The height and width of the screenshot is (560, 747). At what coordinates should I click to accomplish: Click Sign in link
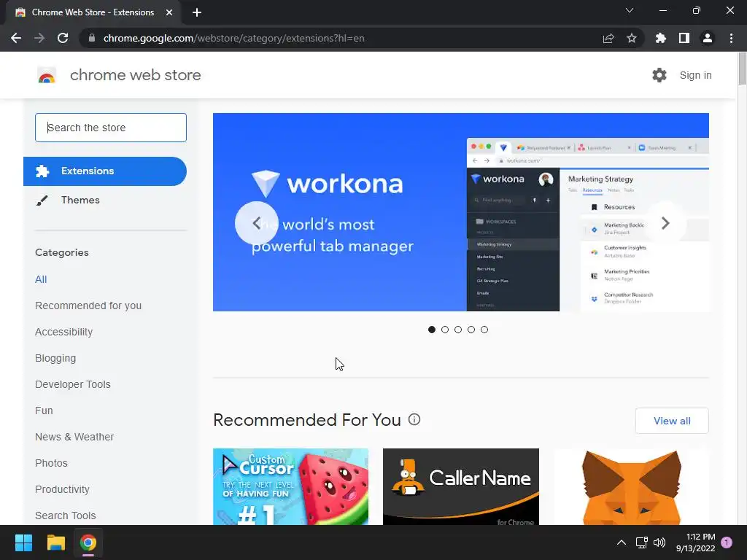[x=695, y=75]
